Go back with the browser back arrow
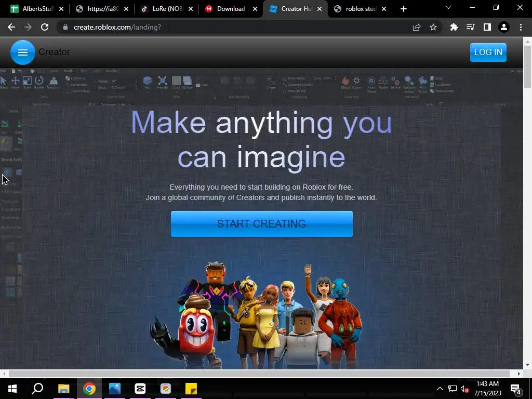This screenshot has width=532, height=399. point(11,27)
